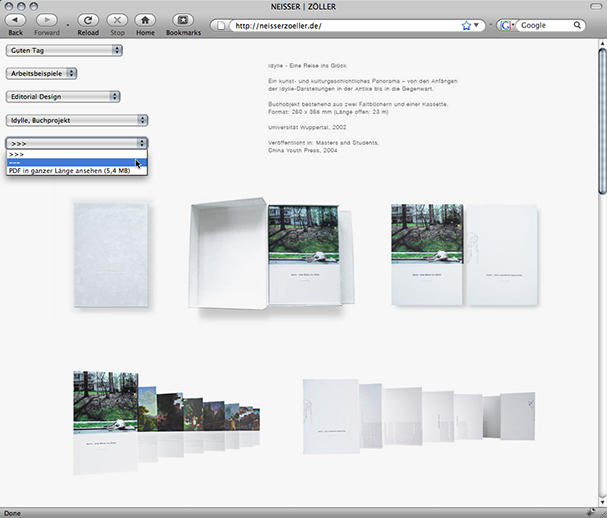Select 'PDF in ganzer Länge ansehen' option
This screenshot has height=518, width=607.
(x=69, y=171)
